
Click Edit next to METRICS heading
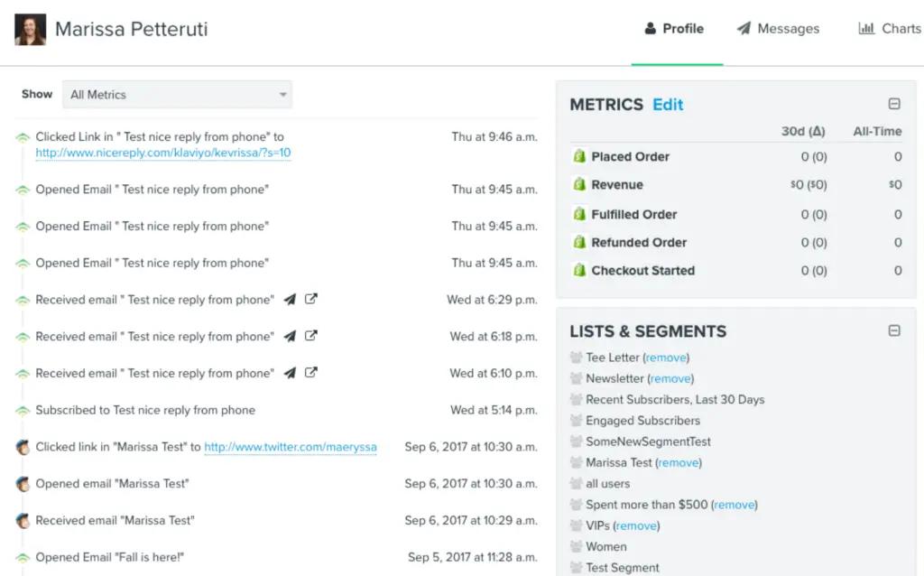668,104
